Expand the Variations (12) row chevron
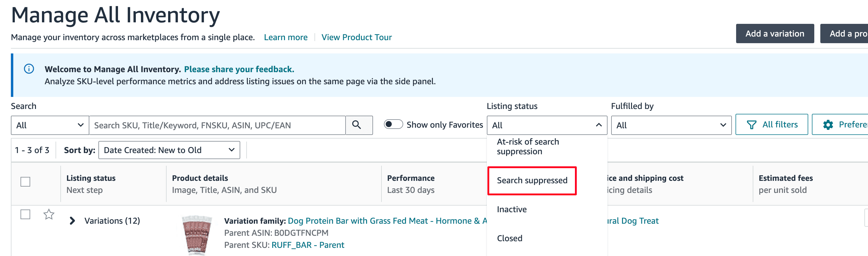 72,221
